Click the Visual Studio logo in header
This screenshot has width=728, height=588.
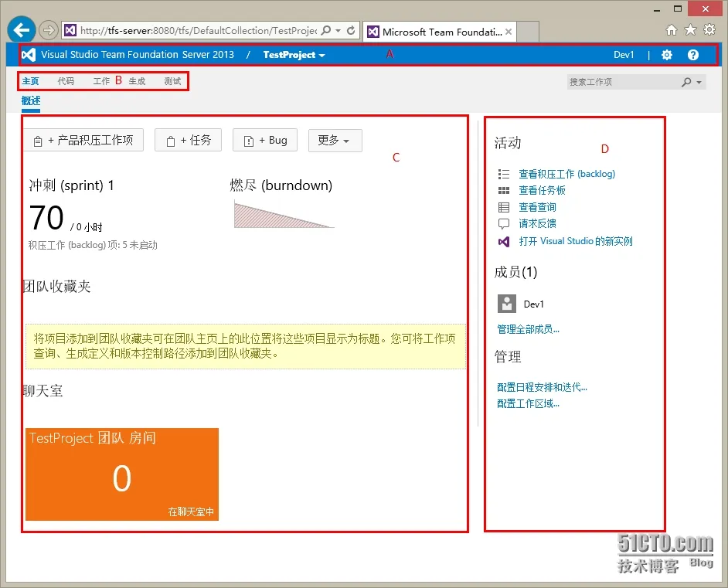click(x=29, y=55)
